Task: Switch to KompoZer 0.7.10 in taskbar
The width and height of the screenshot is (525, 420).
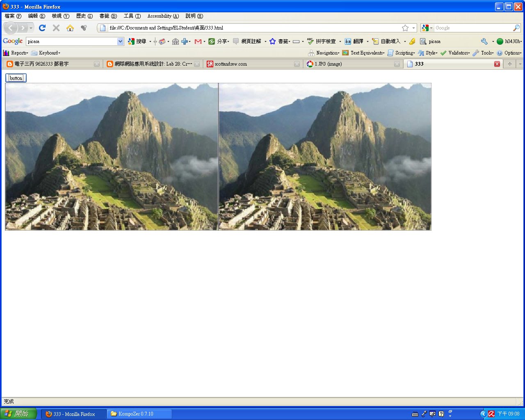Action: pyautogui.click(x=139, y=414)
